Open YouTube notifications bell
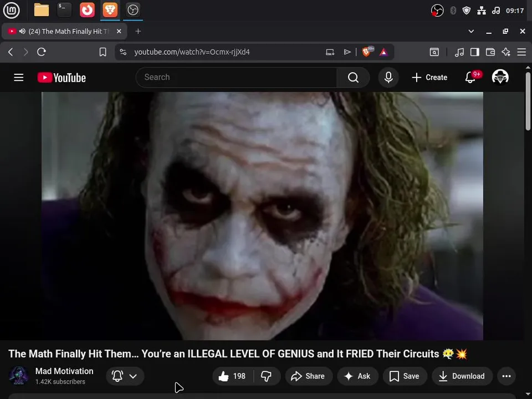532x399 pixels. pyautogui.click(x=471, y=78)
